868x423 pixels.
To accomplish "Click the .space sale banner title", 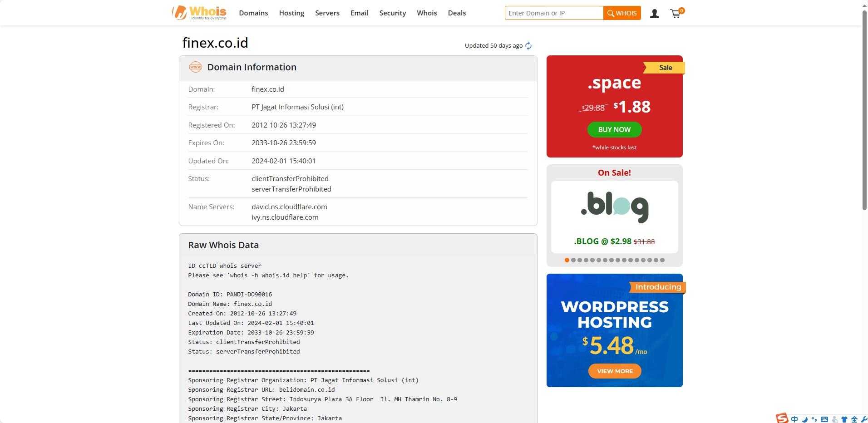I will [x=614, y=83].
